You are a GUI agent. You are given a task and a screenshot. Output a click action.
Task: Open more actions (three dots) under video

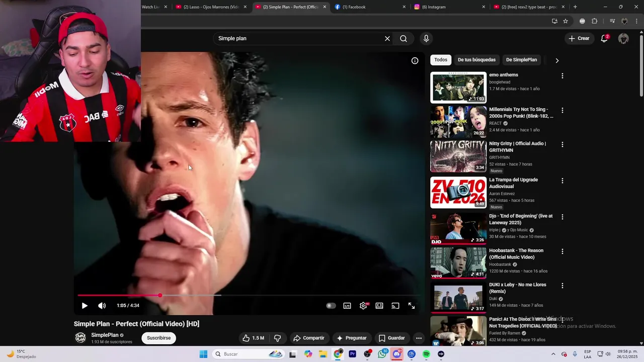(x=419, y=338)
